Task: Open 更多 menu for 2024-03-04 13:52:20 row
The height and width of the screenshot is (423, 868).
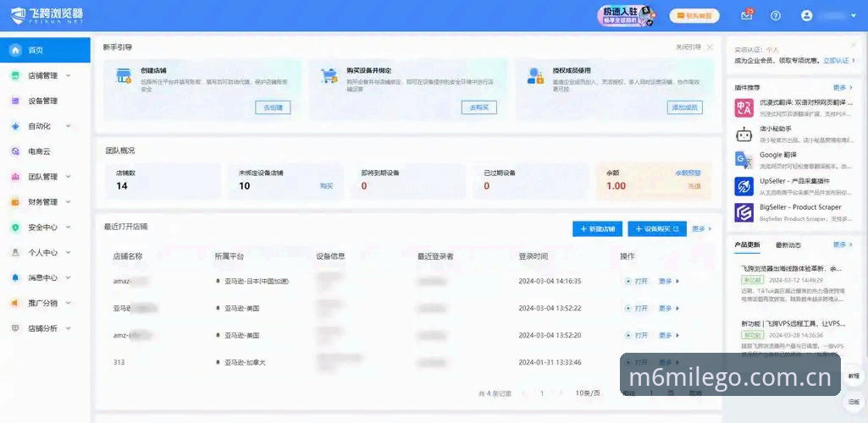Action: pos(668,335)
